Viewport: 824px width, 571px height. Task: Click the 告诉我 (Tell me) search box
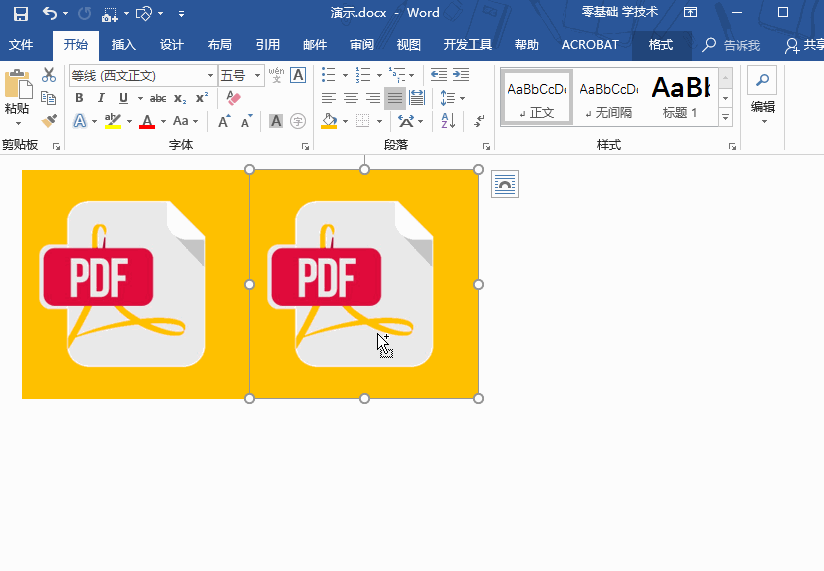[732, 46]
